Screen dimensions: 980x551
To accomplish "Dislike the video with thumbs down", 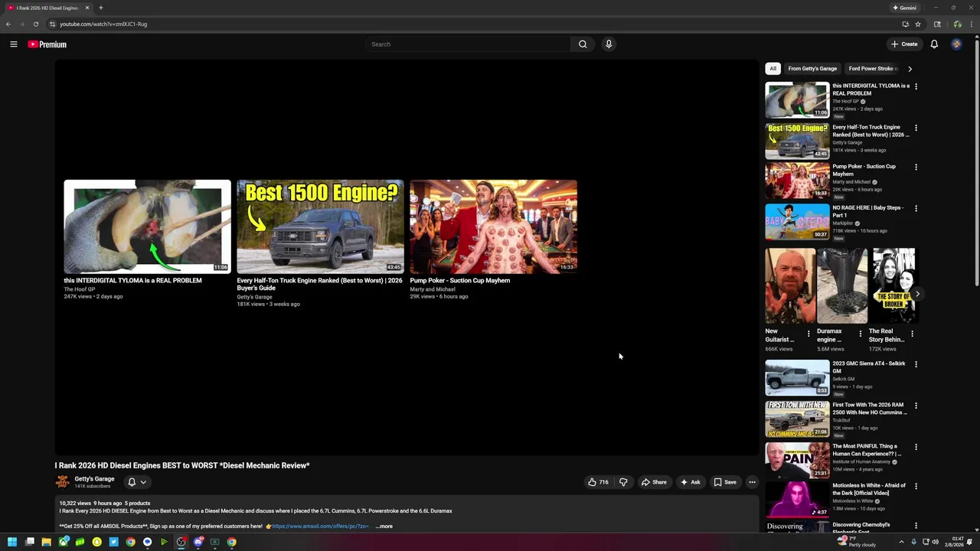I will [623, 482].
